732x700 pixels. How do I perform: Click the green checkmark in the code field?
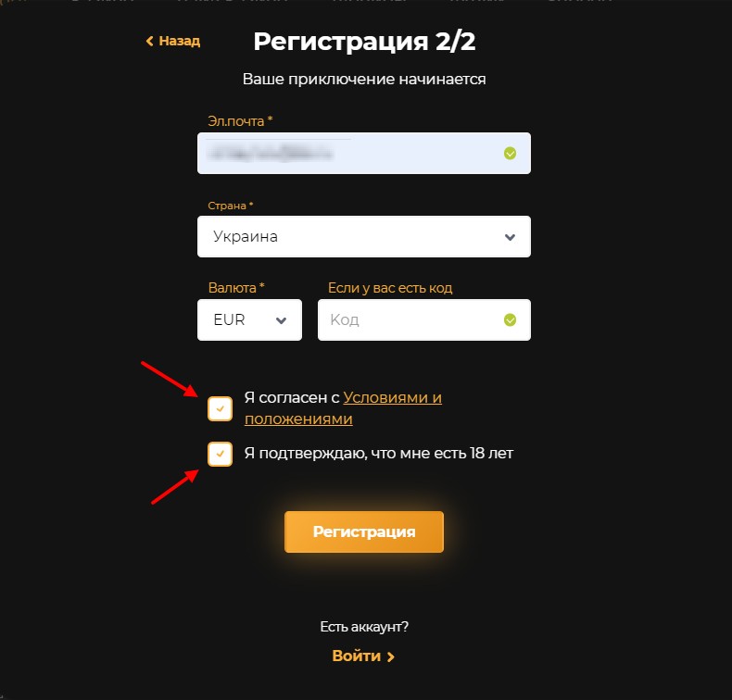pyautogui.click(x=510, y=320)
